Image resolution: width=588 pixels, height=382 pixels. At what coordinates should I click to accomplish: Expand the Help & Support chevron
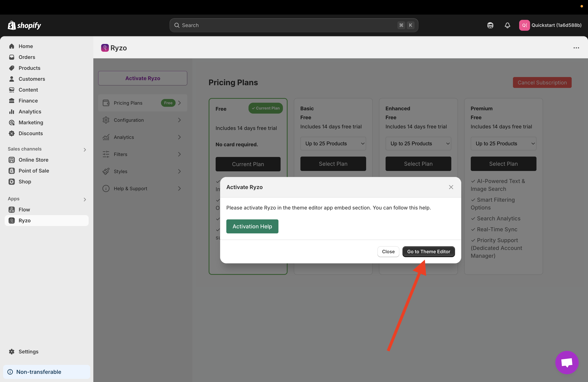click(180, 188)
